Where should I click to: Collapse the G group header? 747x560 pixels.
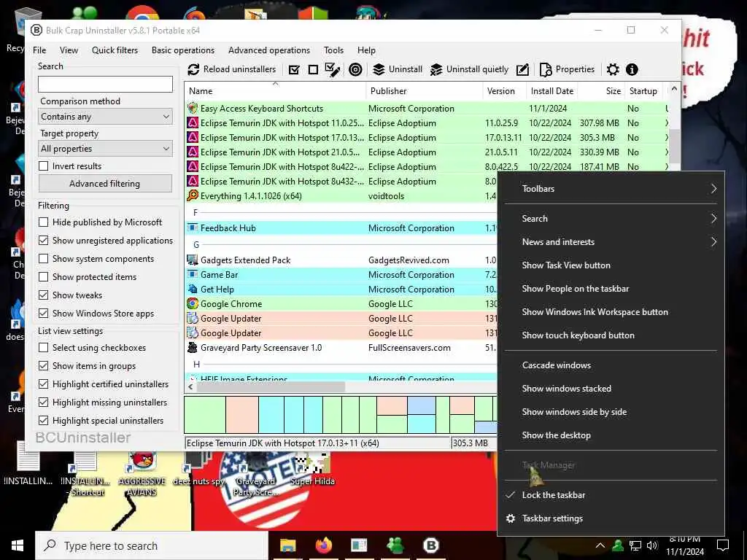click(x=196, y=244)
